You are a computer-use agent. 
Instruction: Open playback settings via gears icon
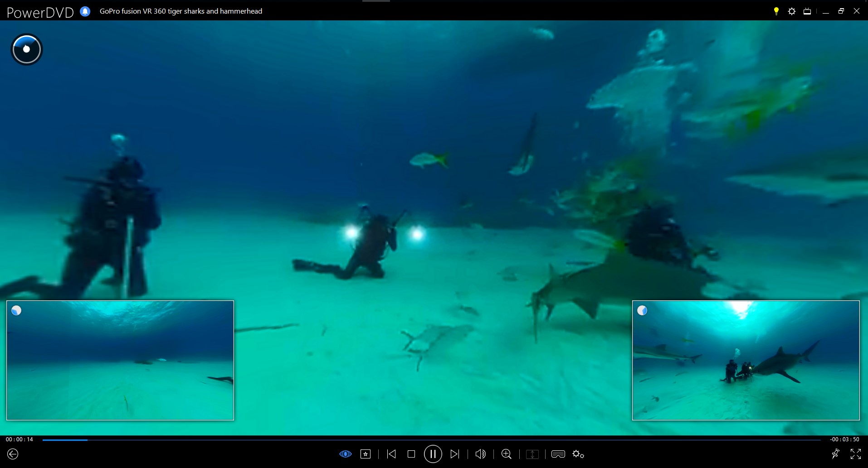pos(579,454)
